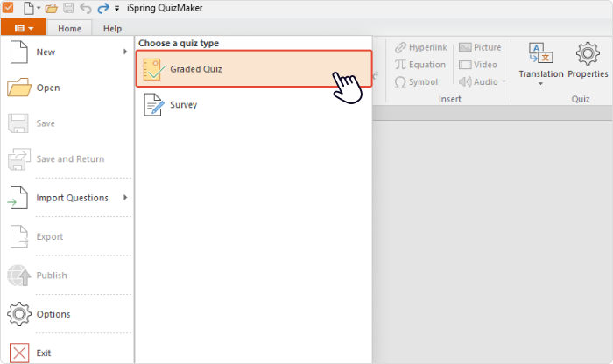Click Exit in the file menu
Screen dimensions: 613x364
[67, 353]
